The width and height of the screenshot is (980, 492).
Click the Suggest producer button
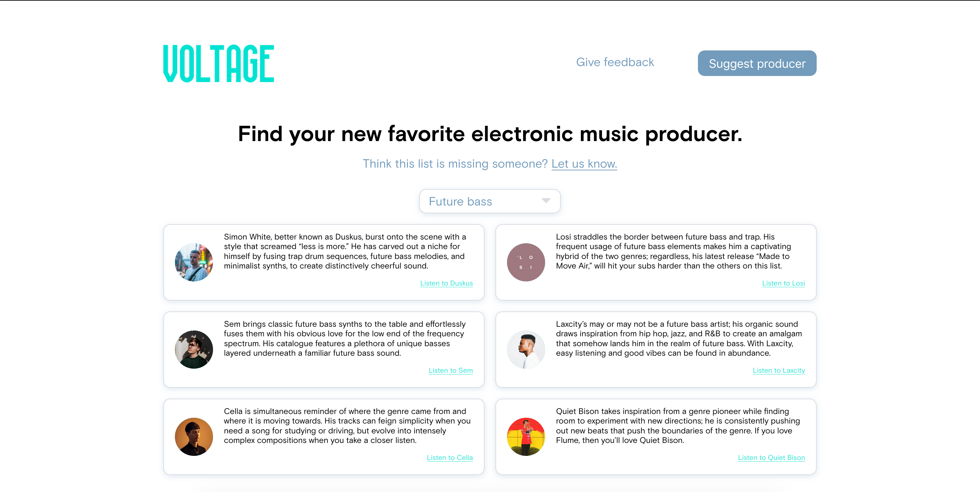pos(756,63)
